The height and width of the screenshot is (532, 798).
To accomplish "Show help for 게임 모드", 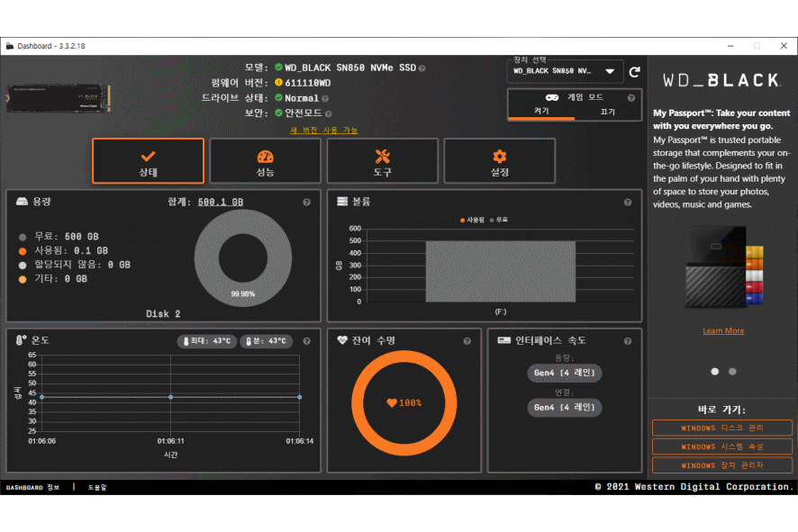I will click(x=631, y=97).
